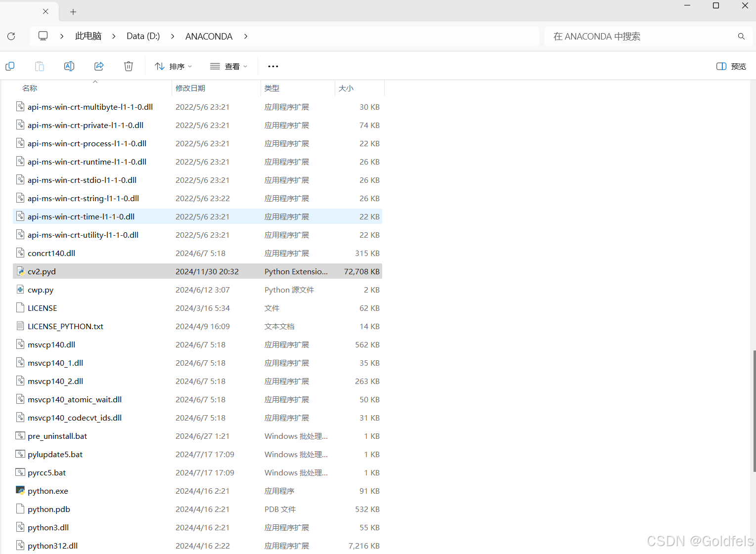Open a new tab with the + button
Viewport: 756px width, 554px height.
coord(73,11)
